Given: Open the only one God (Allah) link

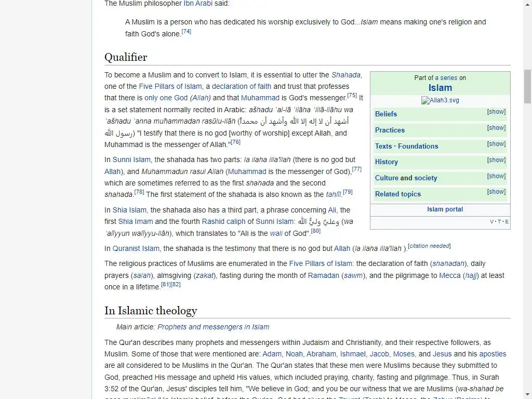Looking at the screenshot, I should pos(178,98).
